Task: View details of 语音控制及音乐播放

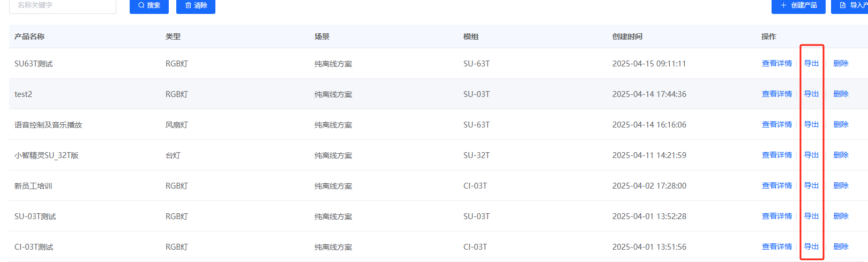Action: [777, 124]
